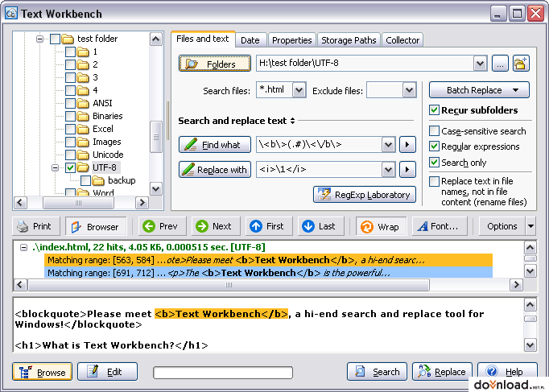Collapse the test folder tree node
The width and height of the screenshot is (549, 392).
40,39
